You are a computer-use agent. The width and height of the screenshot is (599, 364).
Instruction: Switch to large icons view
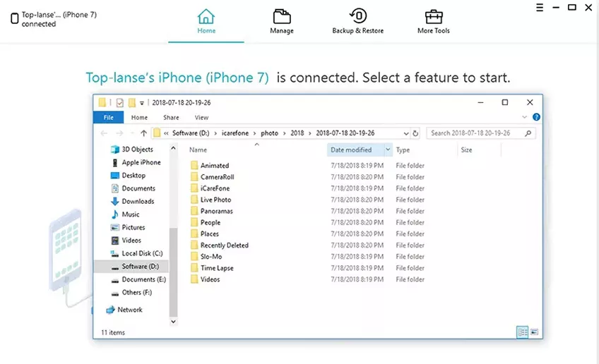[x=535, y=332]
